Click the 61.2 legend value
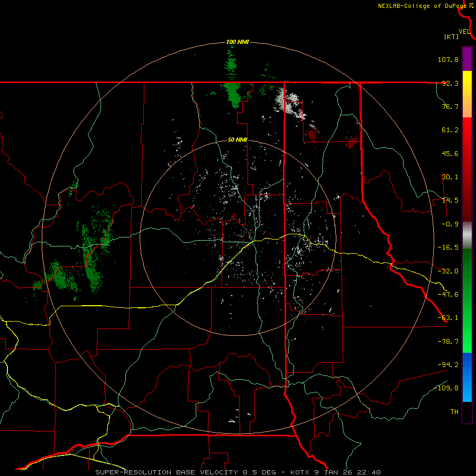 450,130
